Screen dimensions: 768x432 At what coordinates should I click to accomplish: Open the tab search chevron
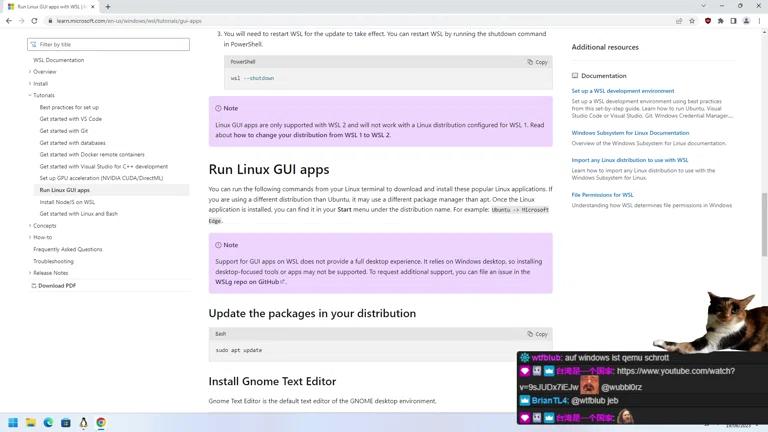(703, 6)
